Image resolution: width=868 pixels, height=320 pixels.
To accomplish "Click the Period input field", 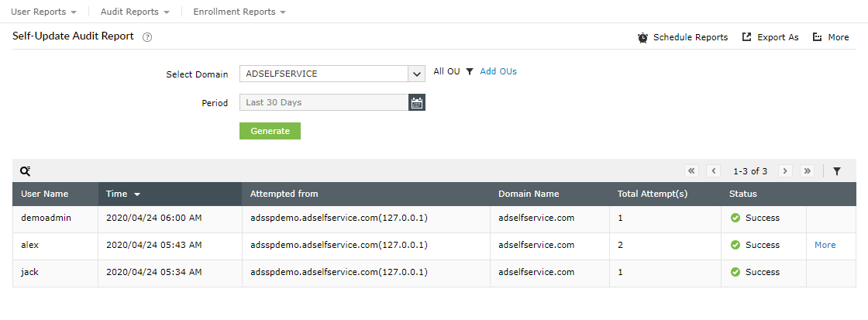I will [x=324, y=102].
